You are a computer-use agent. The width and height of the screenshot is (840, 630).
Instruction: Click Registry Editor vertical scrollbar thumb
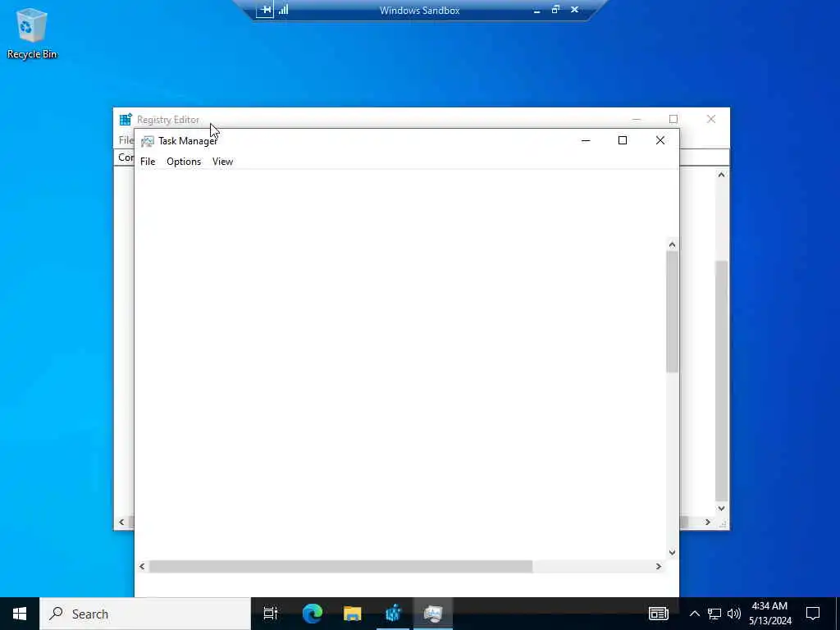[x=721, y=381]
